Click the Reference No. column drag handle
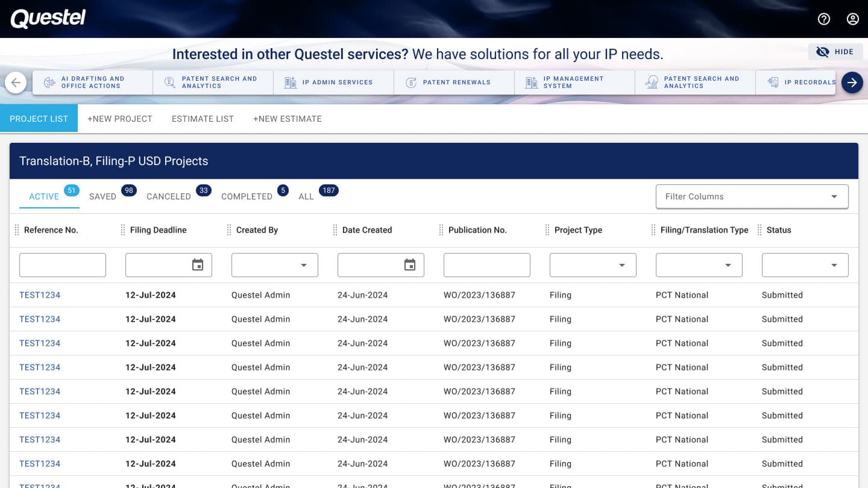This screenshot has height=488, width=868. (x=17, y=230)
